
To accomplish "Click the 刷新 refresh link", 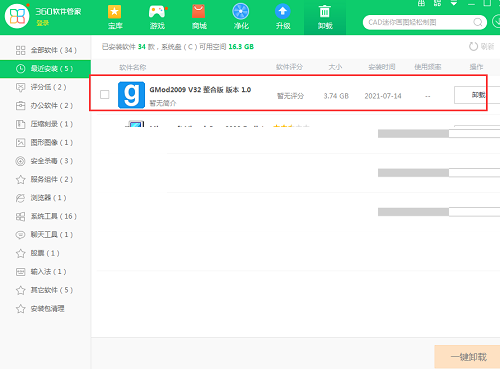I will 481,47.
